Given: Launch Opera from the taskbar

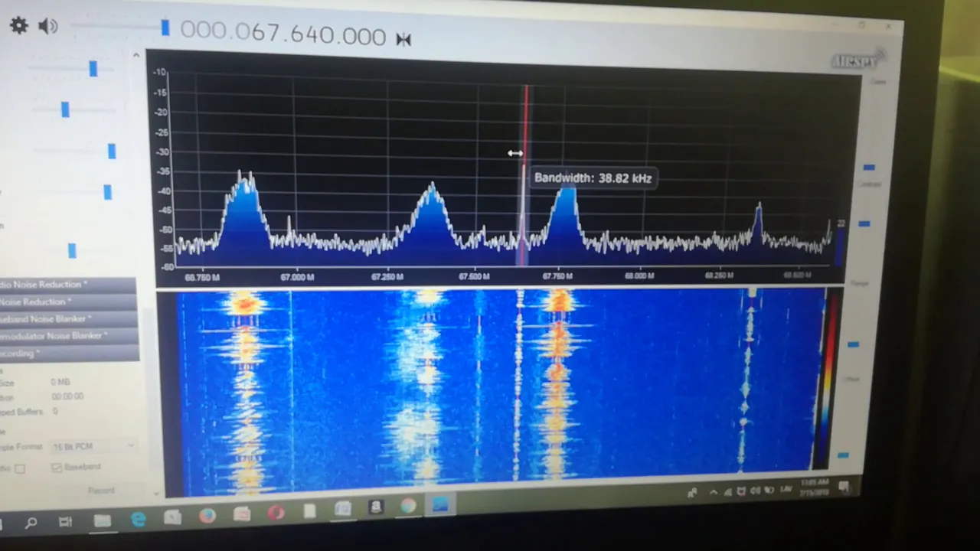Looking at the screenshot, I should 276,513.
